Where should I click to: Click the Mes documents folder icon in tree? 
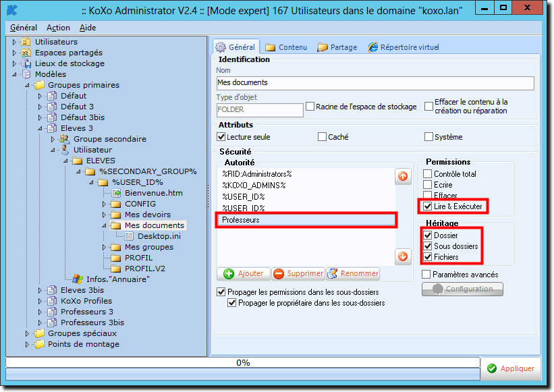(115, 225)
